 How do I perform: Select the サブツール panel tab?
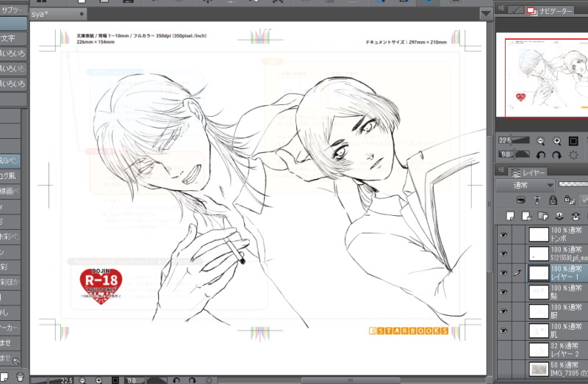[12, 10]
